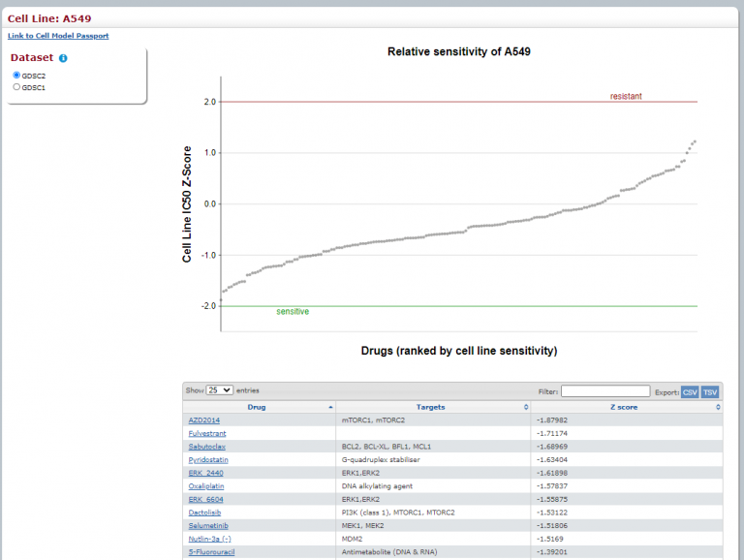Click the Z score column header
744x560 pixels.
(x=624, y=408)
